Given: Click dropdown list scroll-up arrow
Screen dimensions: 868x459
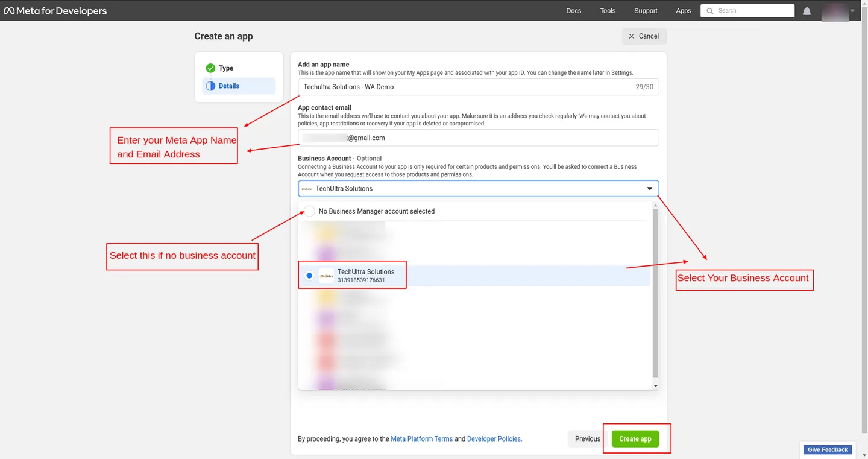Looking at the screenshot, I should [656, 205].
